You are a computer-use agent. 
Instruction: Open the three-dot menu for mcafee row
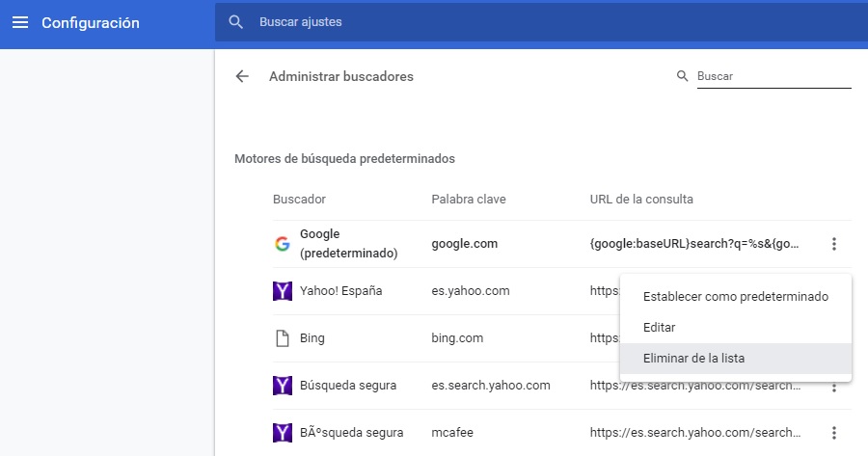pyautogui.click(x=833, y=433)
